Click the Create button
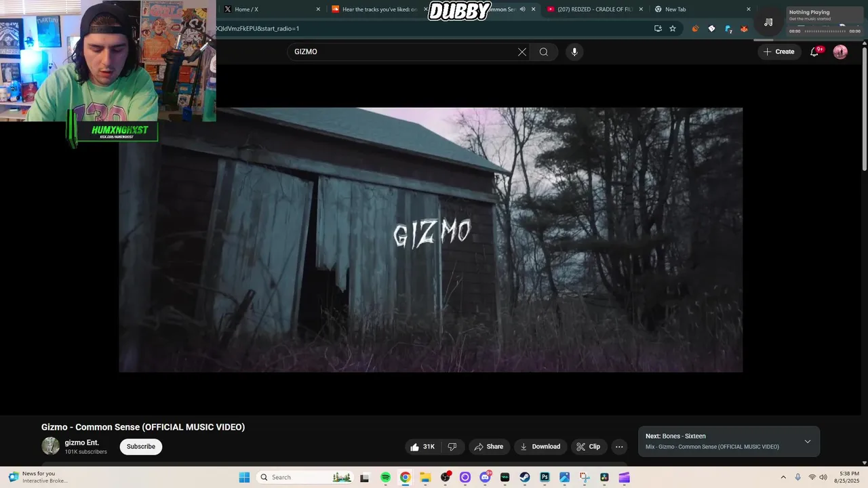The width and height of the screenshot is (868, 488). pos(778,52)
